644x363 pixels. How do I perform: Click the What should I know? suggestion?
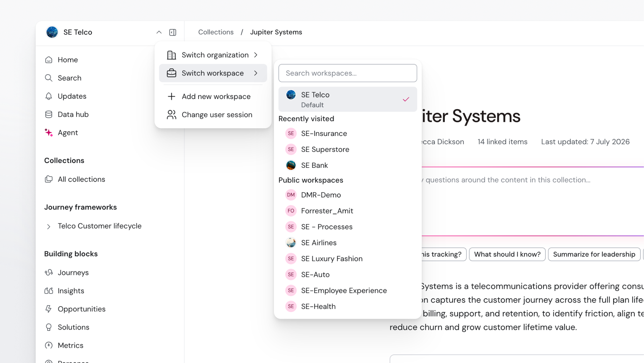[507, 254]
